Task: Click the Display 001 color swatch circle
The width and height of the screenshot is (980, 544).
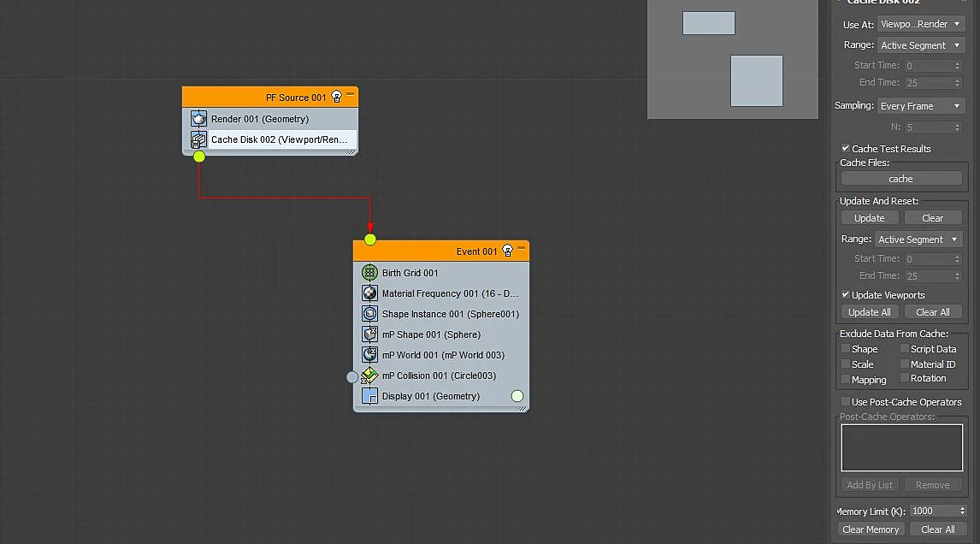Action: (x=517, y=396)
